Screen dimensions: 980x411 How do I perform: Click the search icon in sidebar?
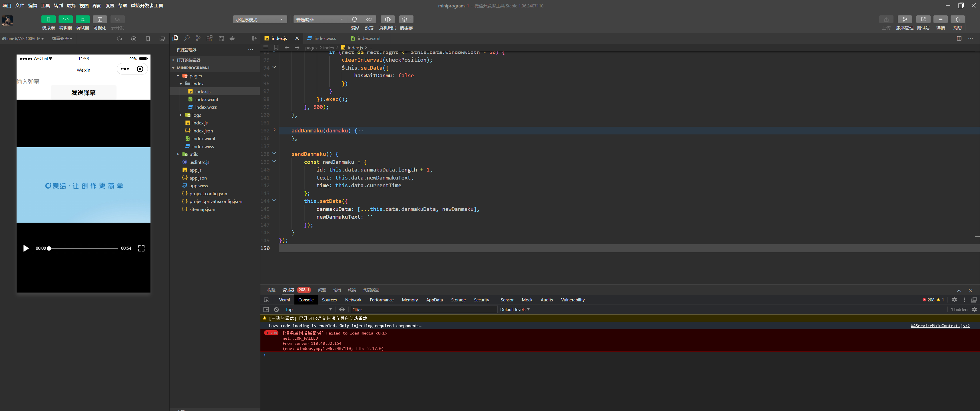click(187, 39)
